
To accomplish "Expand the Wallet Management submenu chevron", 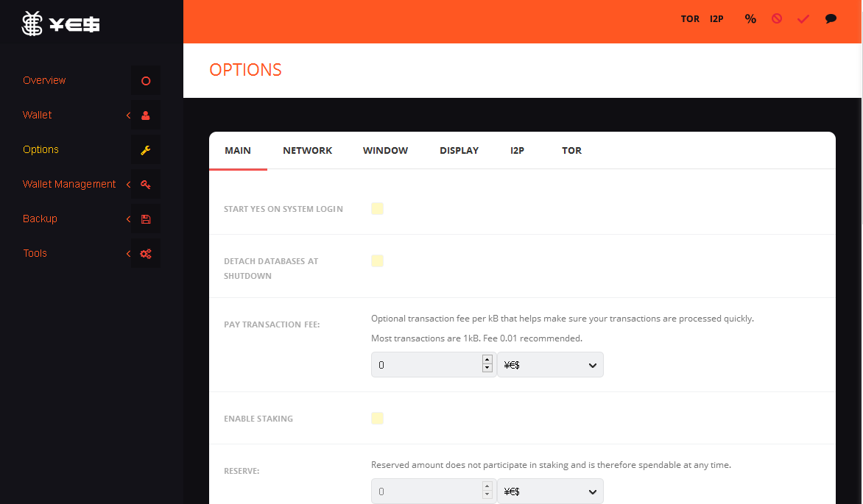I will 128,185.
